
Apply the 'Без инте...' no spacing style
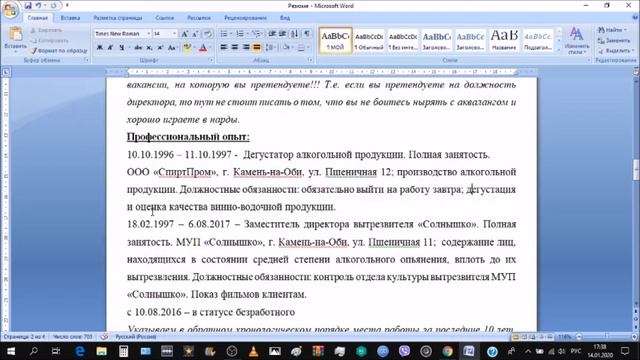click(402, 40)
